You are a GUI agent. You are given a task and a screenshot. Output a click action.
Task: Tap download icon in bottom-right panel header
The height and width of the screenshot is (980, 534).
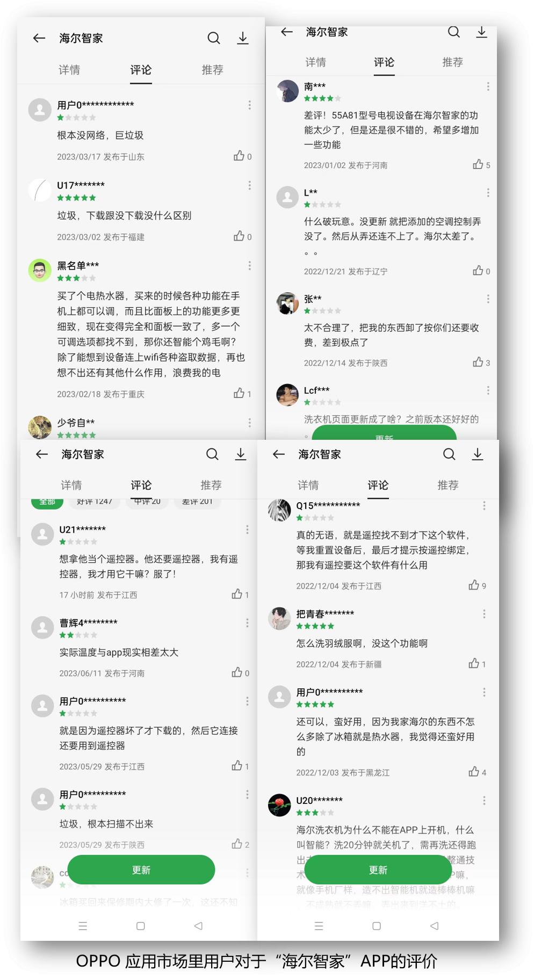[x=477, y=454]
